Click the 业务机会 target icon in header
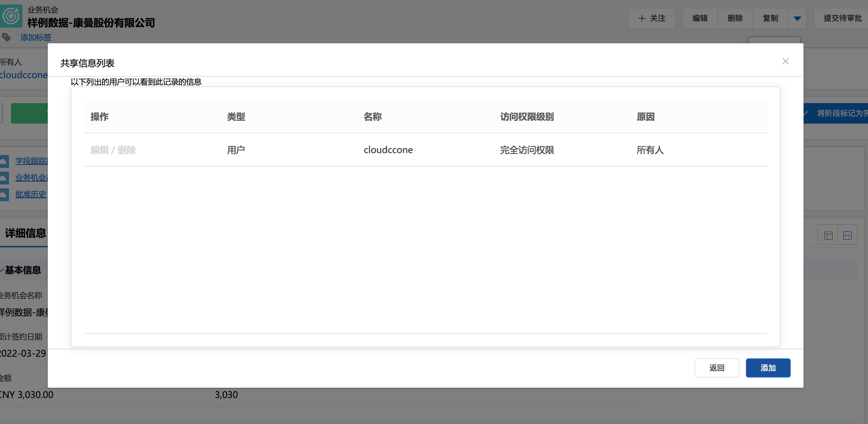The width and height of the screenshot is (868, 424). click(11, 16)
